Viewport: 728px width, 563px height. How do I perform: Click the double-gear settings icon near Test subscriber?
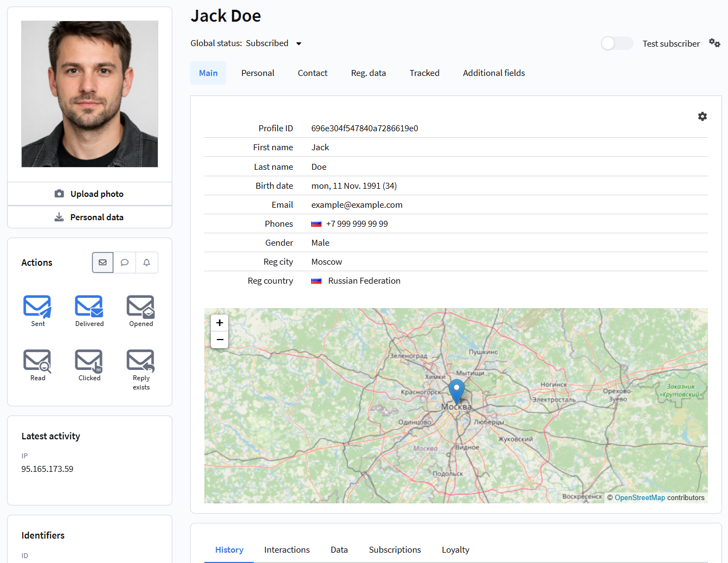[x=714, y=43]
